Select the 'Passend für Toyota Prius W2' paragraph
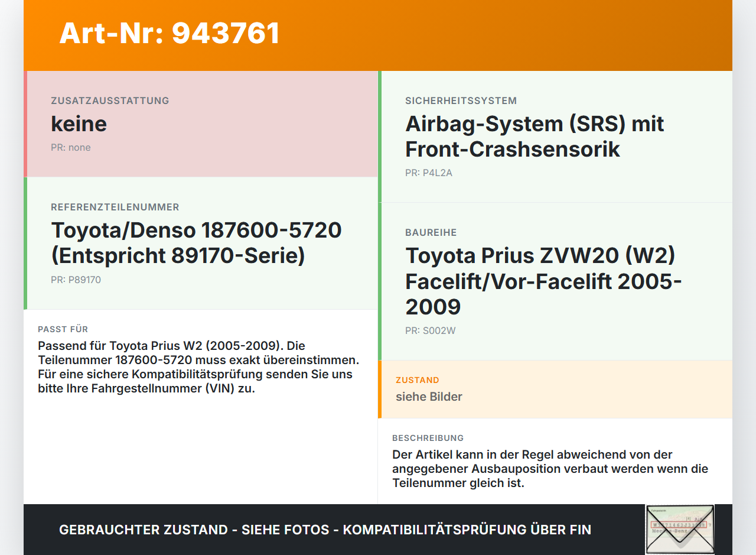Viewport: 756px width, 555px height. (199, 367)
